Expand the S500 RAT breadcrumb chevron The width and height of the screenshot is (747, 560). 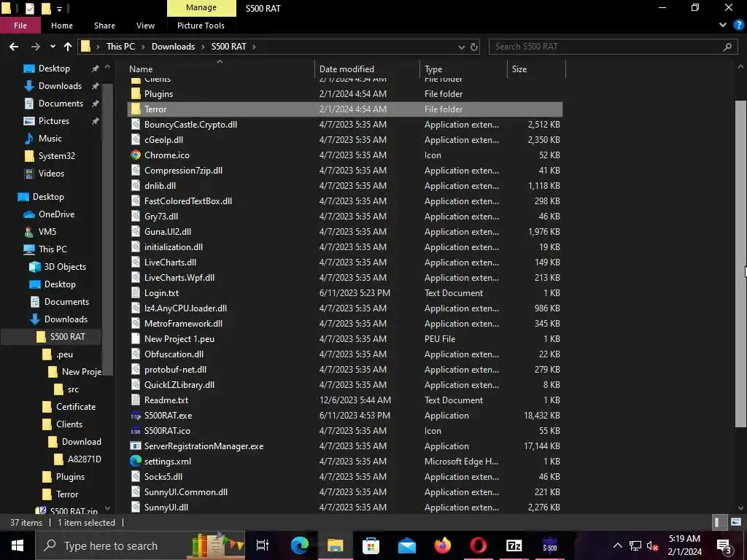254,47
